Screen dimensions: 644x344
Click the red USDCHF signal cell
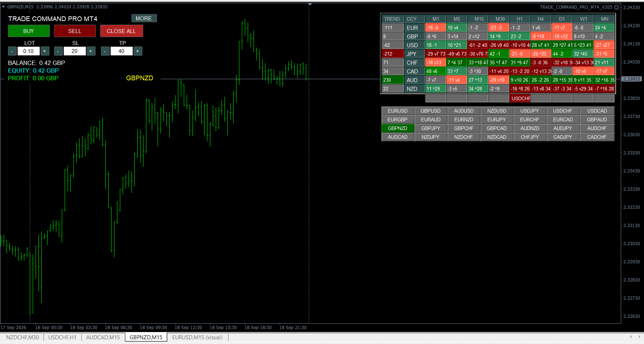tap(520, 98)
